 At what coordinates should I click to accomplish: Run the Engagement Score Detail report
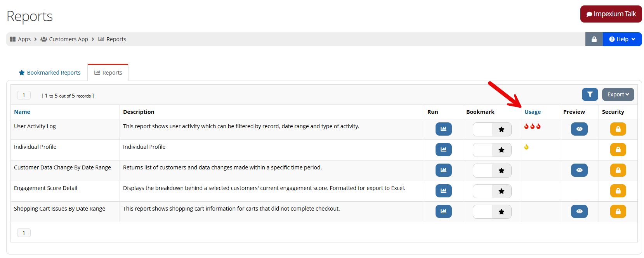(x=443, y=191)
